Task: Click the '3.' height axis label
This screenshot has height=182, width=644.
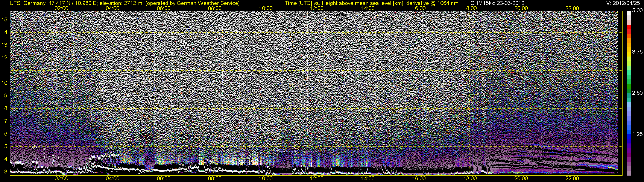Action: (x=7, y=172)
